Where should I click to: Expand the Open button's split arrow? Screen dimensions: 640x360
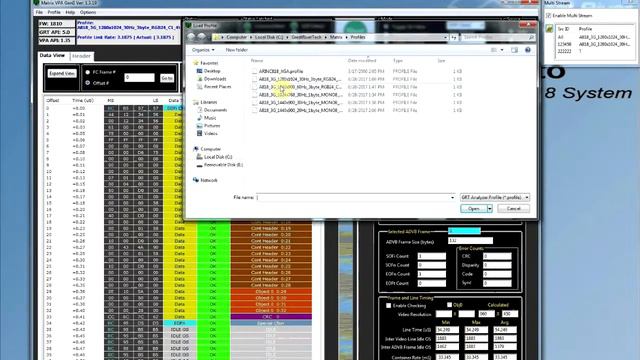tap(490, 209)
